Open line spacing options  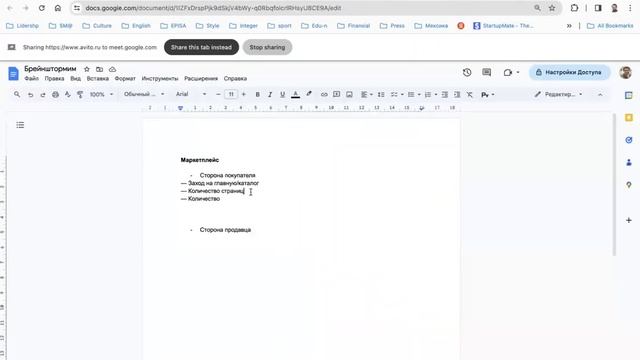(381, 95)
